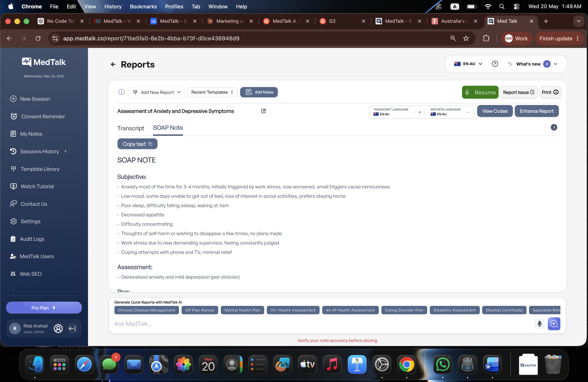
Task: Open Chrome three-dot menu on Finish update
Action: point(577,39)
